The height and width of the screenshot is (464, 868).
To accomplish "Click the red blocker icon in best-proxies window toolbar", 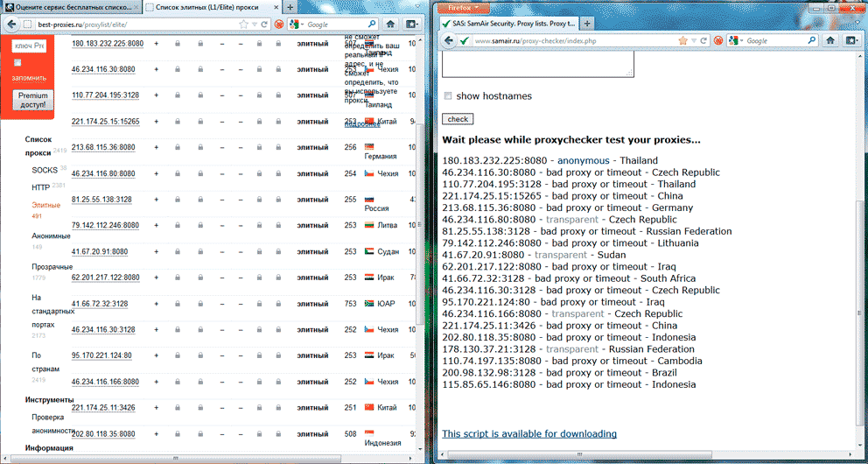I will click(x=279, y=25).
